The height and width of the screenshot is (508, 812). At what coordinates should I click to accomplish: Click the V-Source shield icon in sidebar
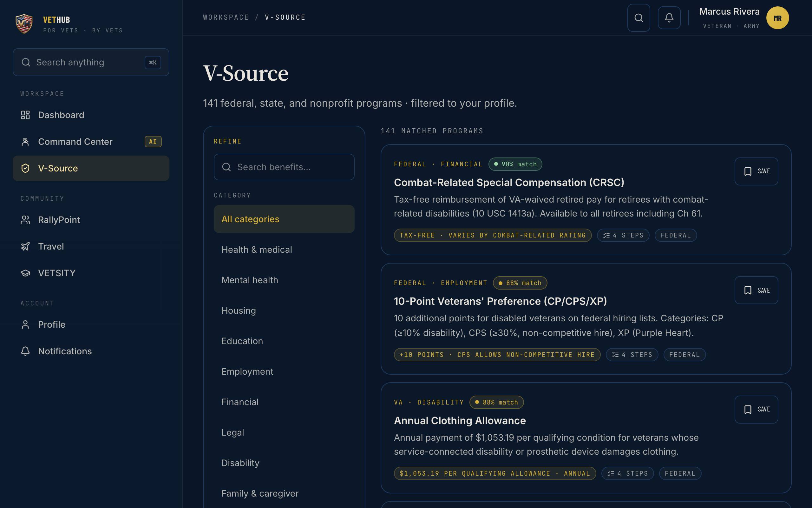point(25,168)
